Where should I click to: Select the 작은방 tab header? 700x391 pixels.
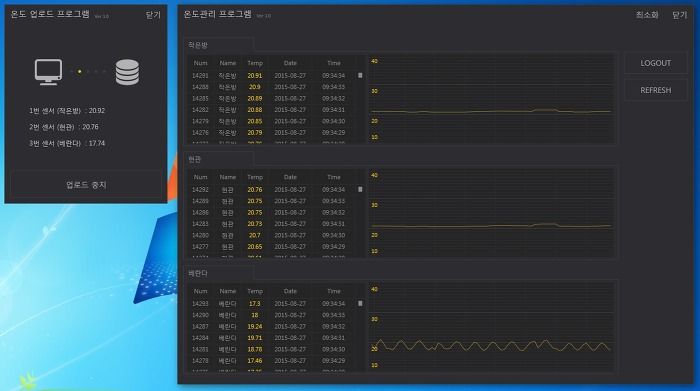[x=219, y=45]
